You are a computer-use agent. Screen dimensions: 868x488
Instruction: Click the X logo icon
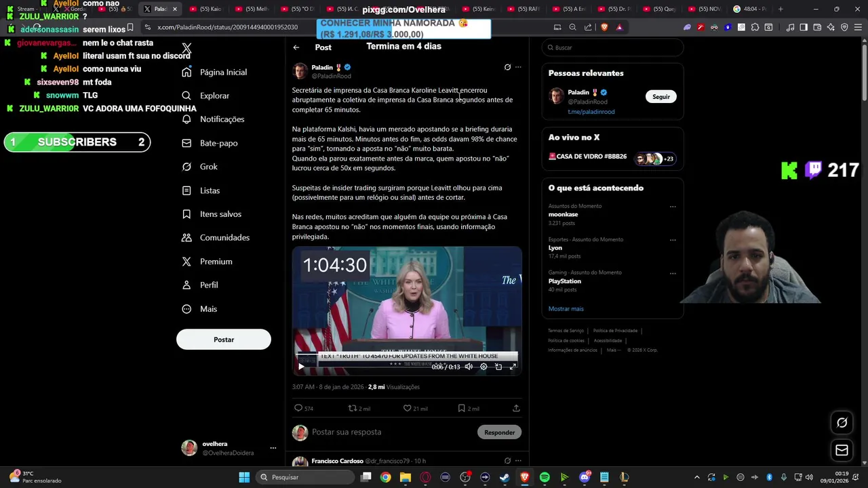point(186,48)
